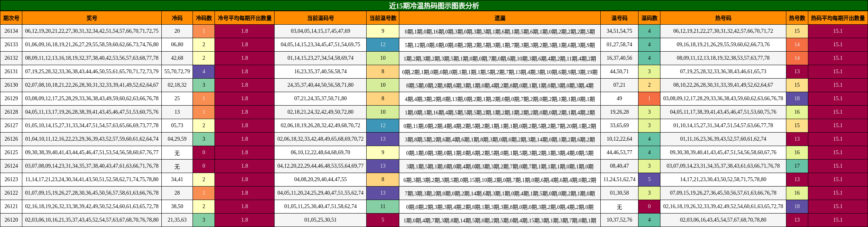Image resolution: width=868 pixels, height=227 pixels.
Task: Click warm codes cell 04,08,20,29,40,44,47,55
Action: pyautogui.click(x=320, y=180)
